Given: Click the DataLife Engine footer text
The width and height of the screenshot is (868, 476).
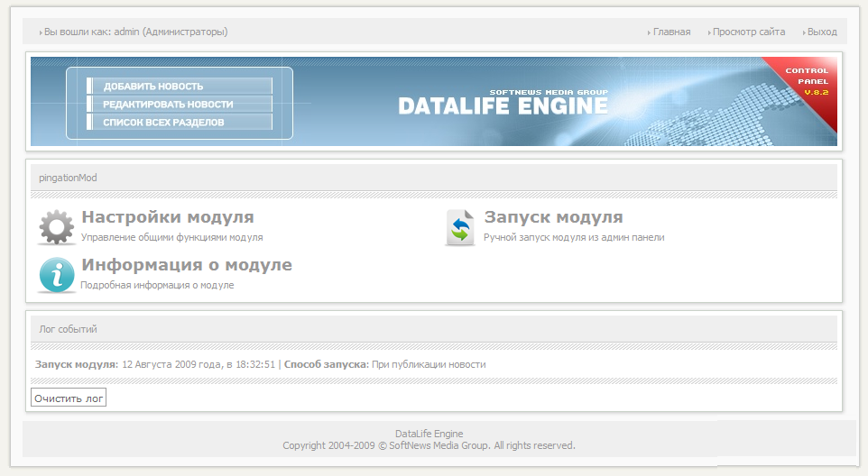Looking at the screenshot, I should [x=429, y=434].
